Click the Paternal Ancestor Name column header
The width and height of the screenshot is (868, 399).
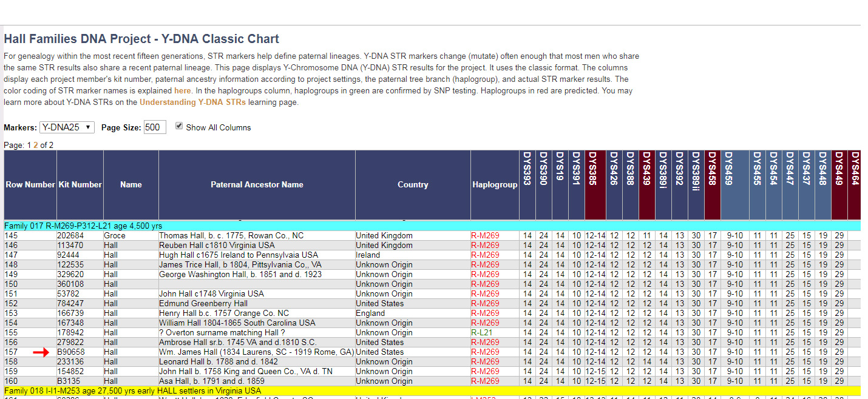pyautogui.click(x=257, y=185)
